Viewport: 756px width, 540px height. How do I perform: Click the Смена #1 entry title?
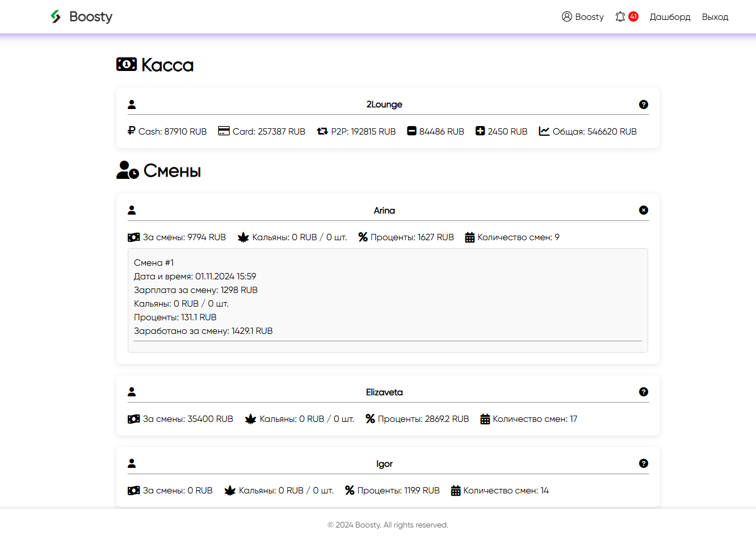(x=154, y=262)
